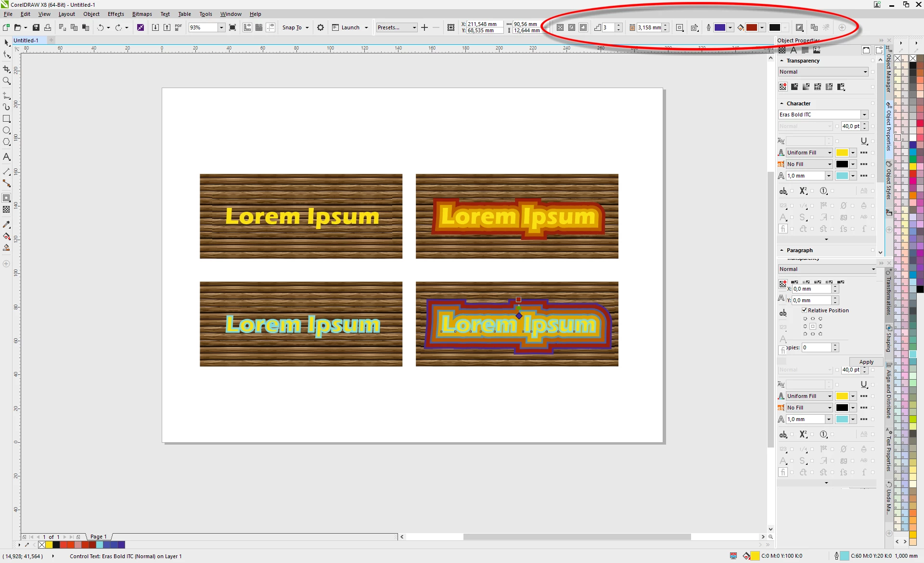Screen dimensions: 924x563
Task: Select the Text tool in toolbox
Action: (6, 157)
